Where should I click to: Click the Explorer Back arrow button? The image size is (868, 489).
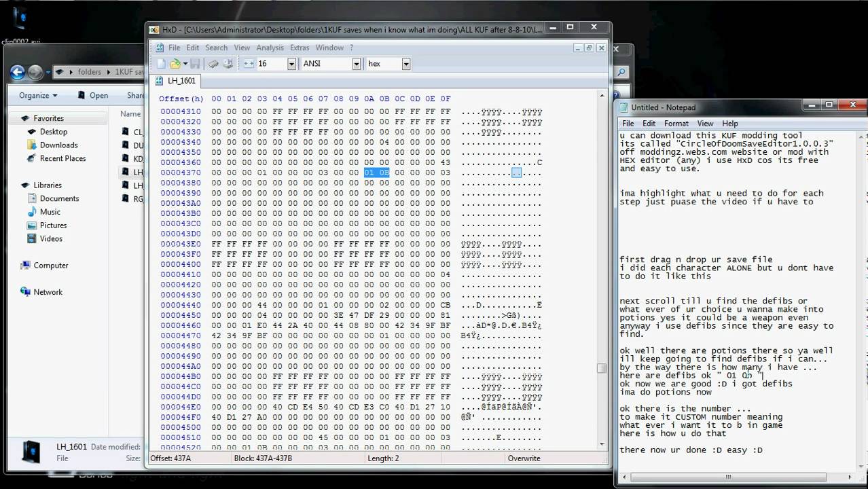18,72
